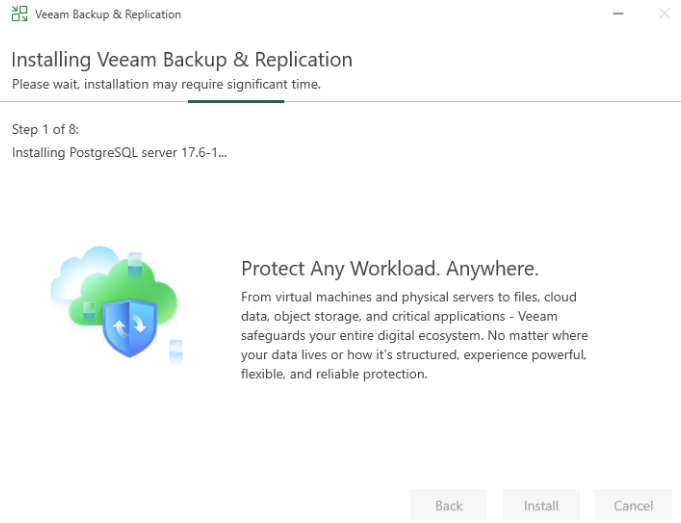Click the small data block below the shield
Viewport: 681px width, 523px height.
coord(176,349)
